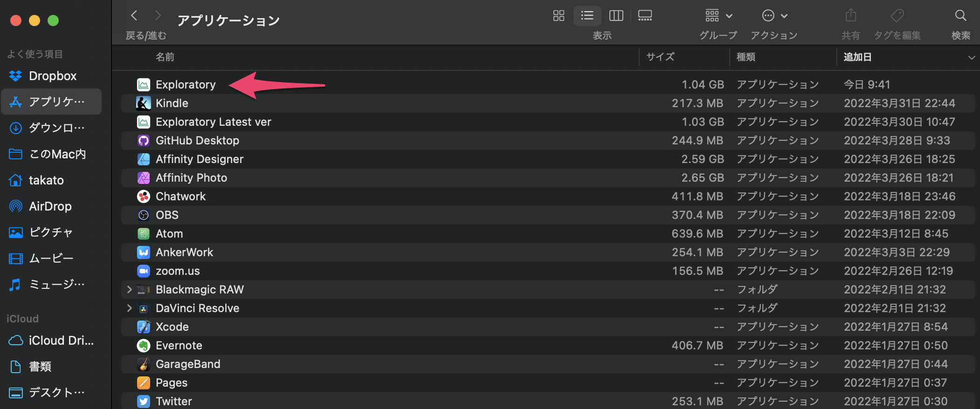Select the Exploratory Latest ver row

[548, 122]
